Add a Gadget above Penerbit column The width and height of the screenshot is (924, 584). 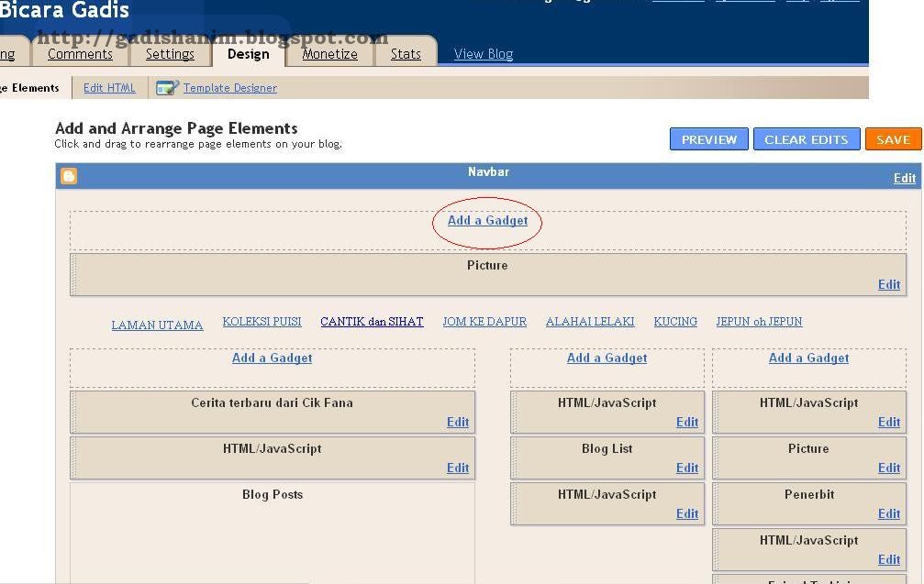(x=808, y=358)
